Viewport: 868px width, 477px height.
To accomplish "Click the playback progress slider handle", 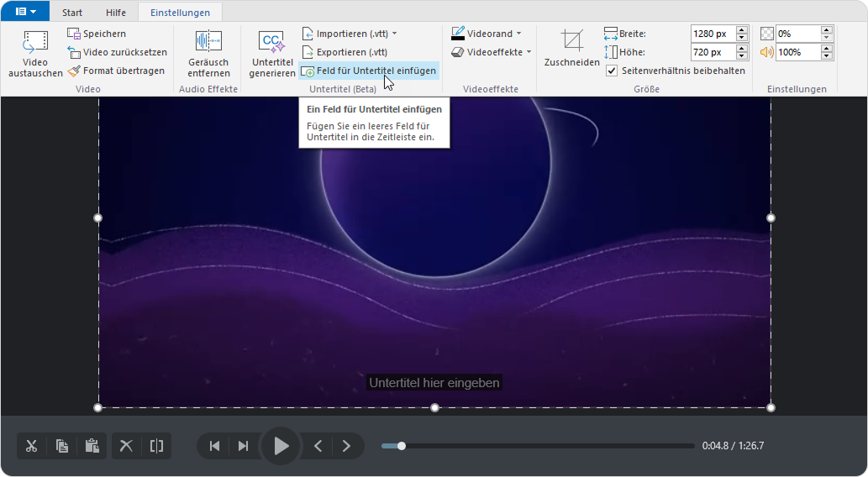I will pyautogui.click(x=402, y=446).
